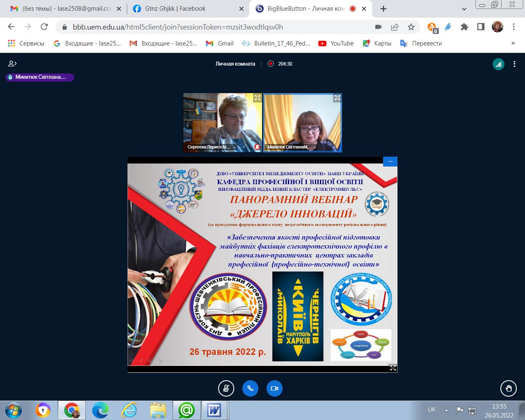Make Микитюк Світлана webcam fullscreen

(x=337, y=98)
